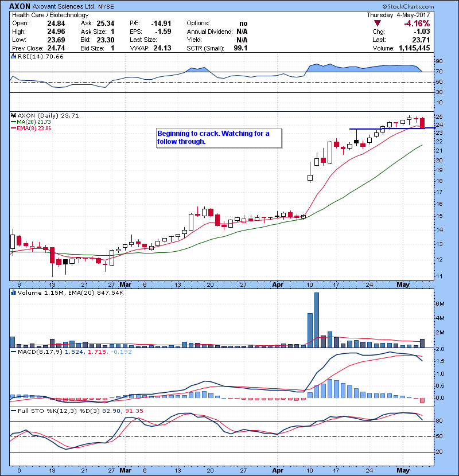The image size is (459, 476).
Task: Click the StockCharts.com copyright logo
Action: tap(408, 6)
